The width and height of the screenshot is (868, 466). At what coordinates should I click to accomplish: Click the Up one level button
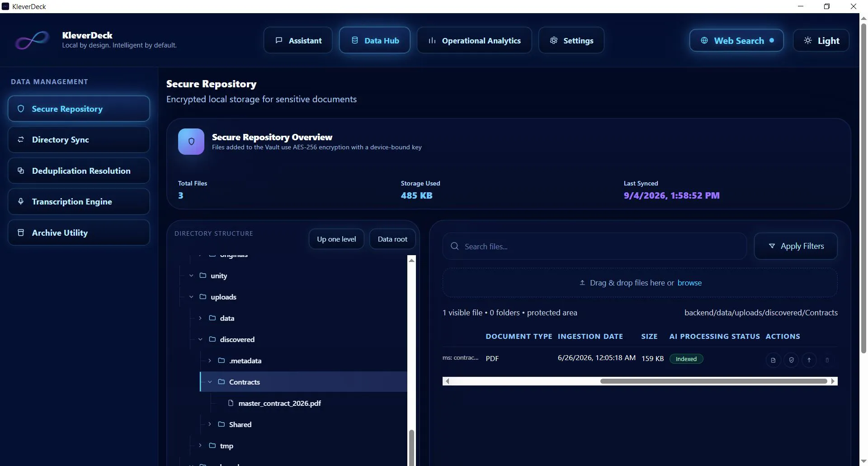coord(336,239)
